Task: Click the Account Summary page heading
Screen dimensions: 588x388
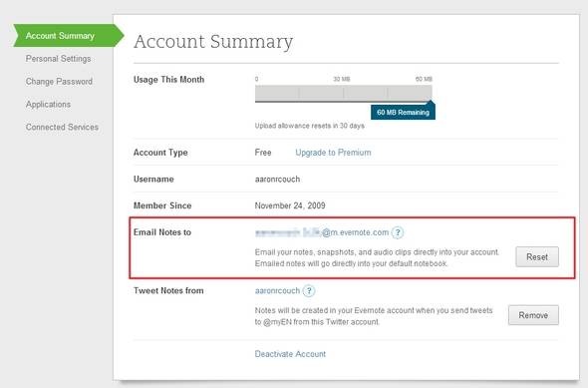Action: coord(213,42)
